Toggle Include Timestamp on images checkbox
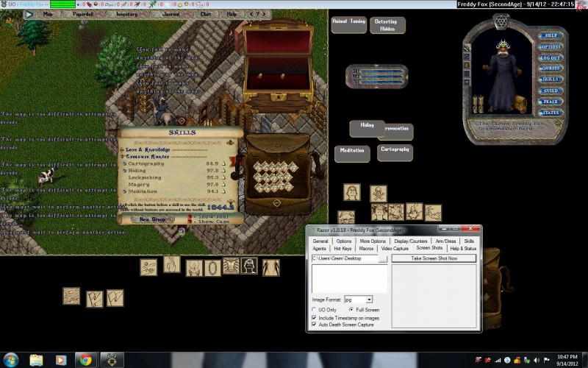Screen dimensions: 588x368 tap(315, 317)
